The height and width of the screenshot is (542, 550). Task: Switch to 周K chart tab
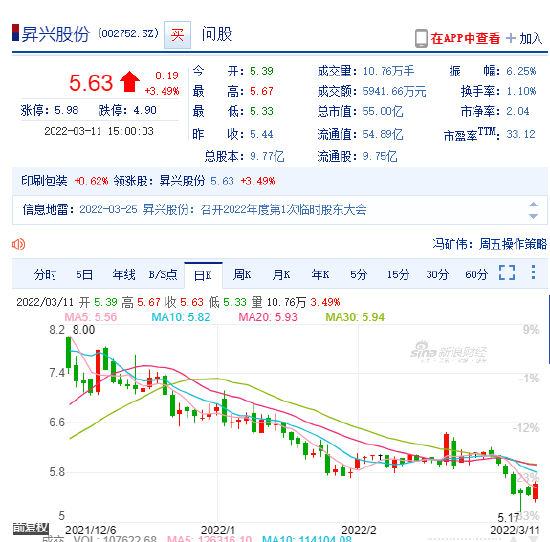[x=242, y=274]
